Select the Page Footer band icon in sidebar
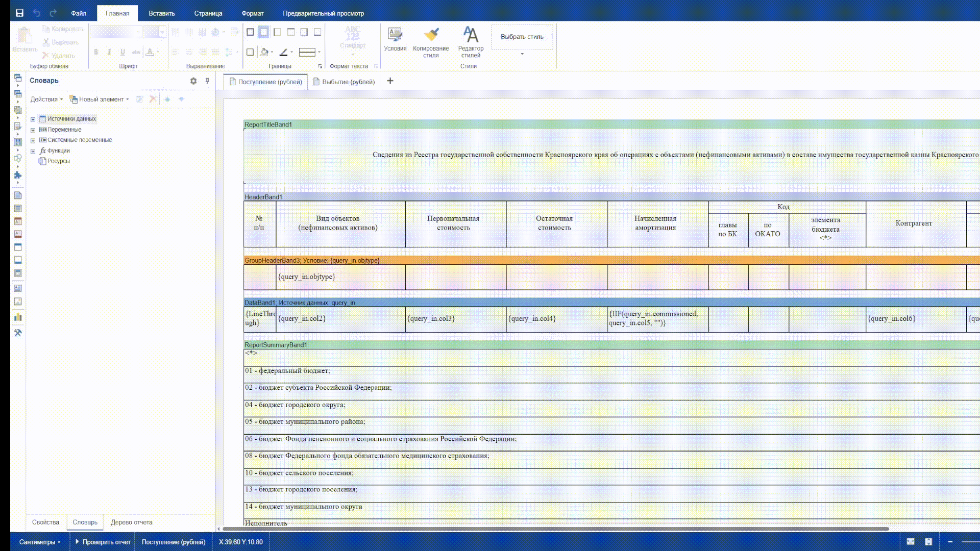Screen dimensions: 980x551 (x=18, y=234)
